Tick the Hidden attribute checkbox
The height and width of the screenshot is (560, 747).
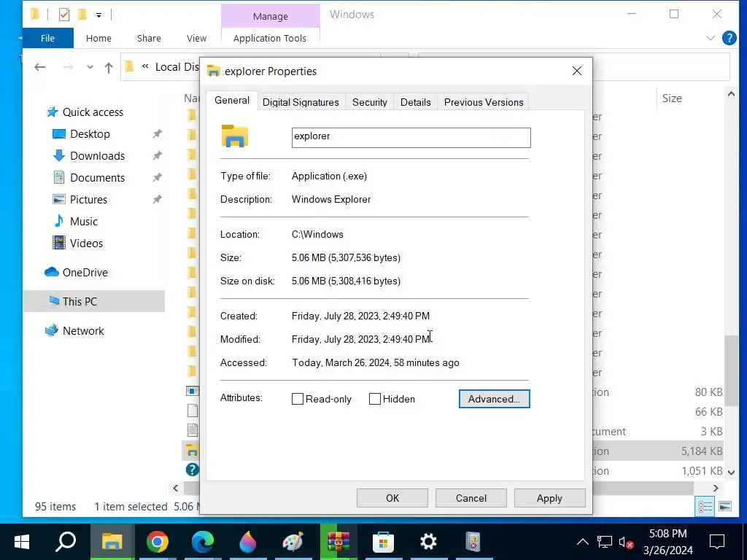(x=375, y=399)
